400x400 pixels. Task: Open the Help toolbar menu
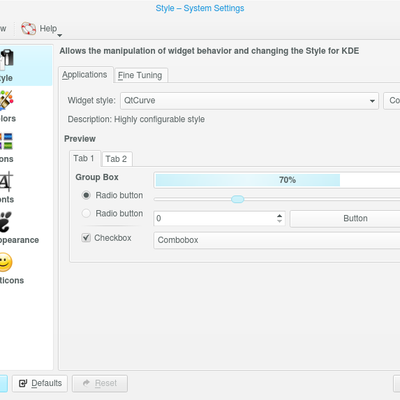tap(41, 29)
